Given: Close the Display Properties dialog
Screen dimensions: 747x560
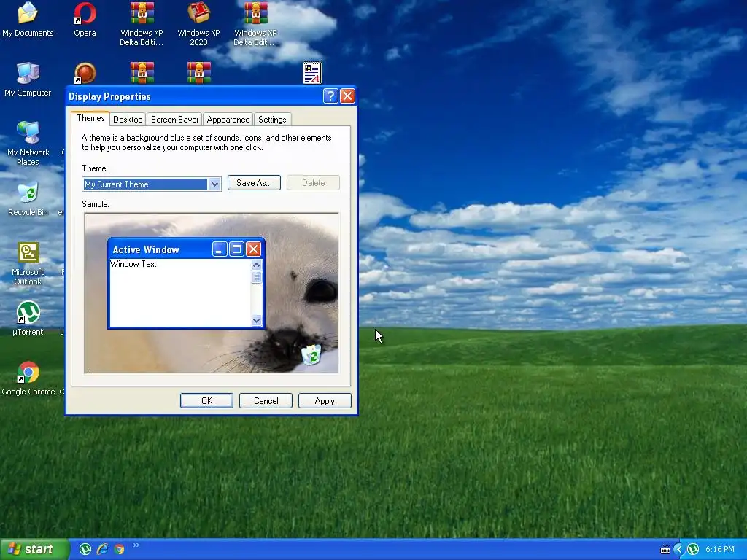Looking at the screenshot, I should [347, 96].
